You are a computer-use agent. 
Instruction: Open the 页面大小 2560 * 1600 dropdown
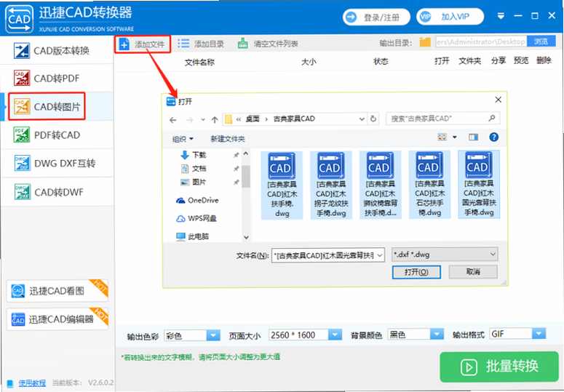(305, 335)
